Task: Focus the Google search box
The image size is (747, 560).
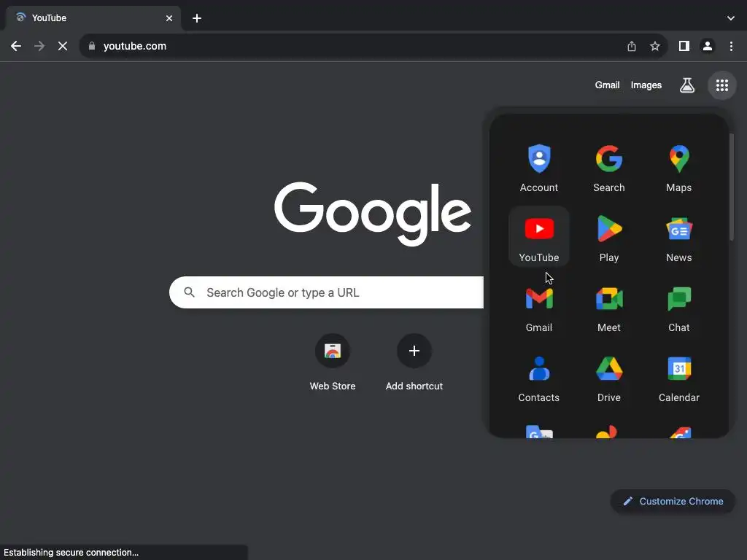Action: [x=326, y=292]
